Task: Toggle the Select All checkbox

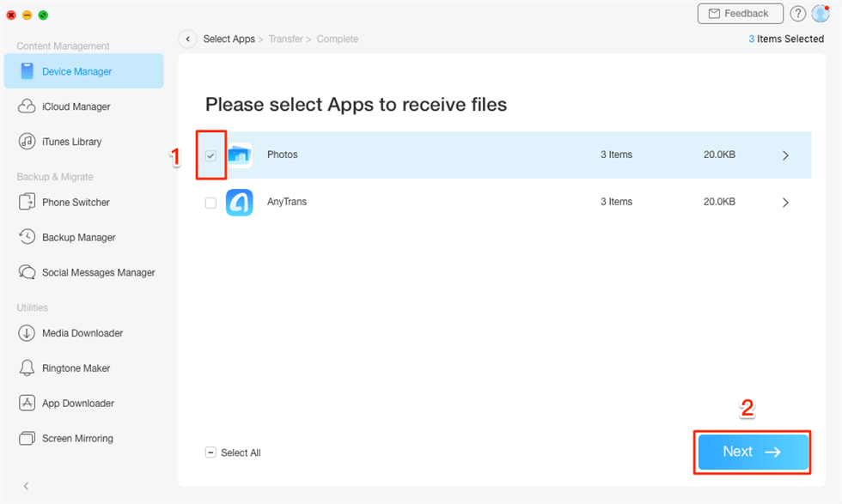Action: coord(210,452)
